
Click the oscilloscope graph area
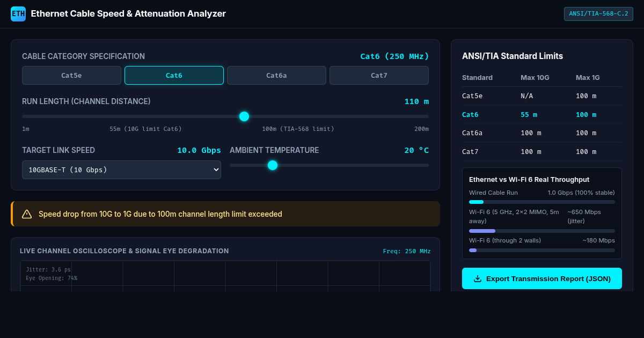[225, 276]
